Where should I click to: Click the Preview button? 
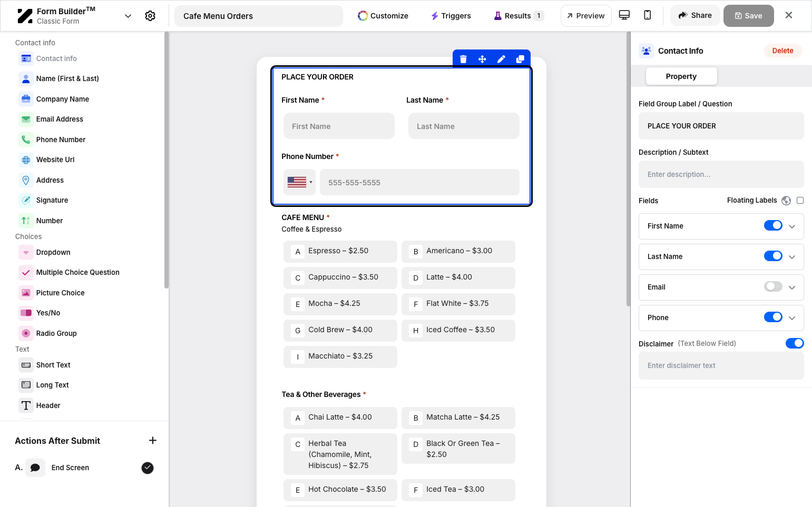[586, 16]
